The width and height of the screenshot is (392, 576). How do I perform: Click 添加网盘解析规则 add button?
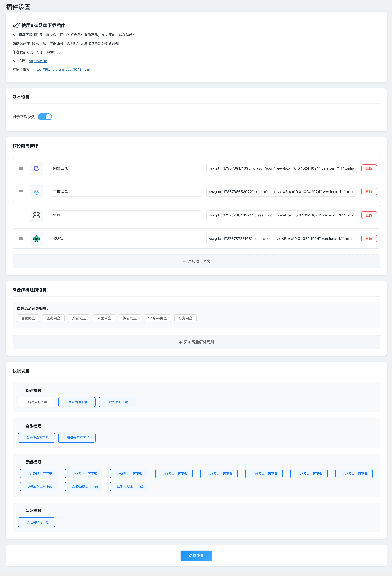click(196, 342)
